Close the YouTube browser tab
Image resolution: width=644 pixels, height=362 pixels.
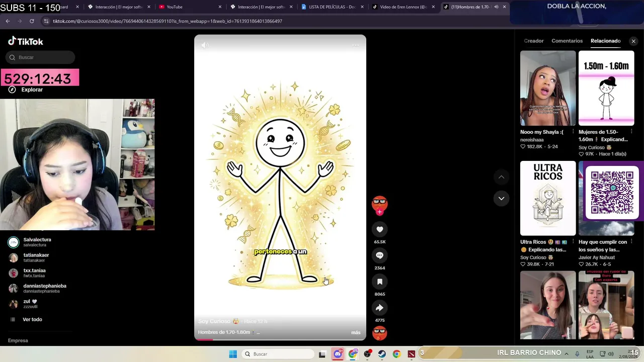point(220,7)
